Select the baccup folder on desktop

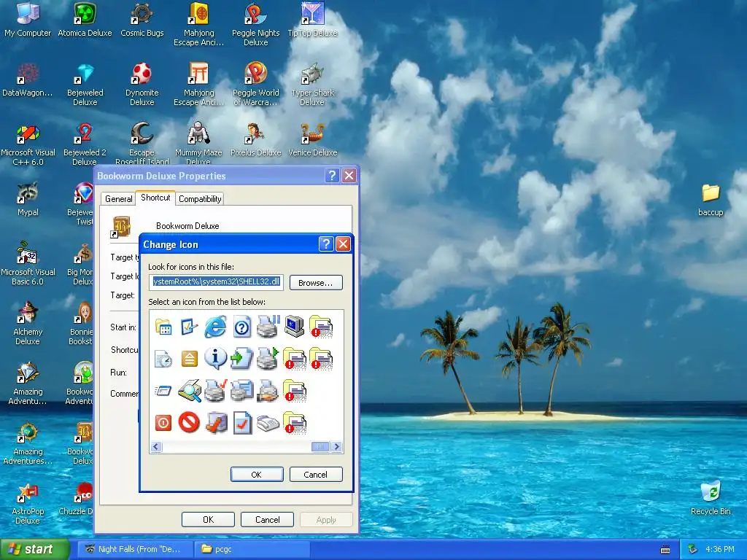click(711, 200)
